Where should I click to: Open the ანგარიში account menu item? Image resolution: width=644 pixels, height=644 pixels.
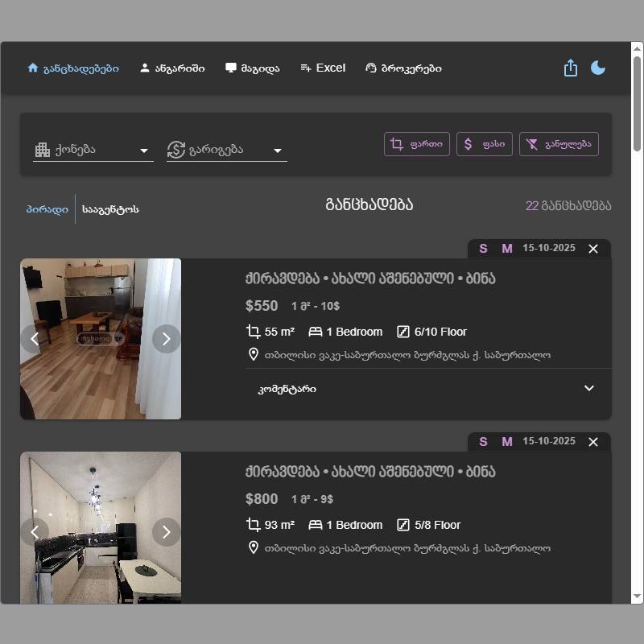172,68
